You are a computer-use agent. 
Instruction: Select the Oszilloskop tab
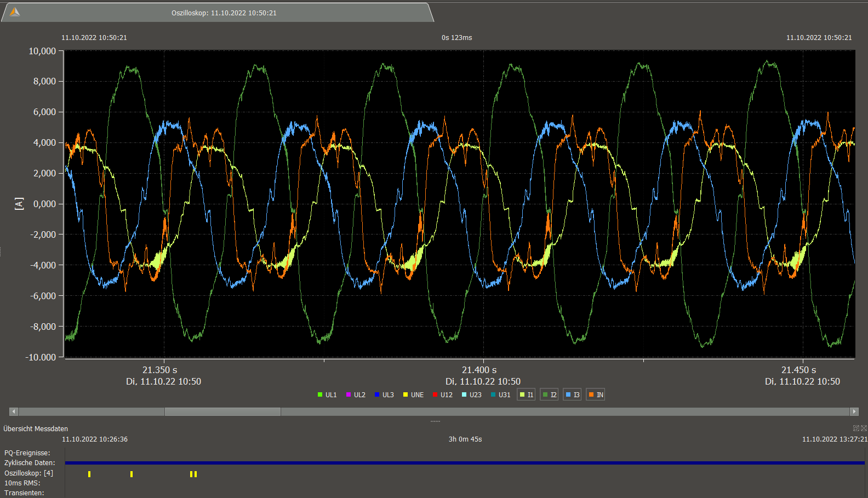[x=224, y=13]
